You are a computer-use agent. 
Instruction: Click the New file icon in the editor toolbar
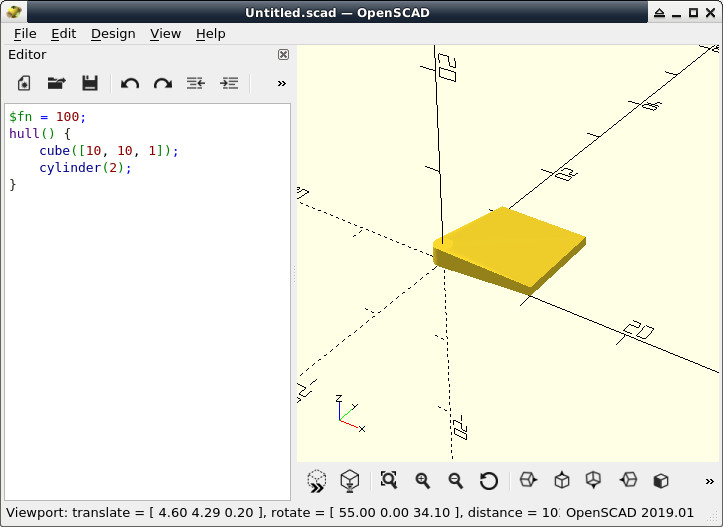click(x=24, y=83)
